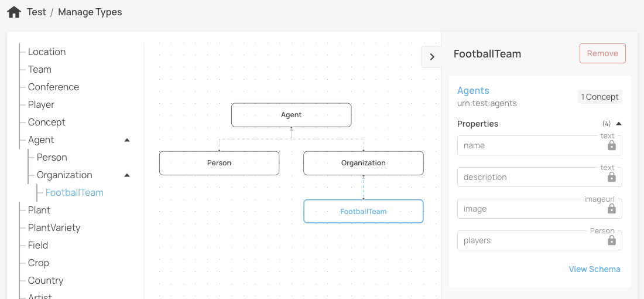Click the lock icon on name property

(x=611, y=145)
